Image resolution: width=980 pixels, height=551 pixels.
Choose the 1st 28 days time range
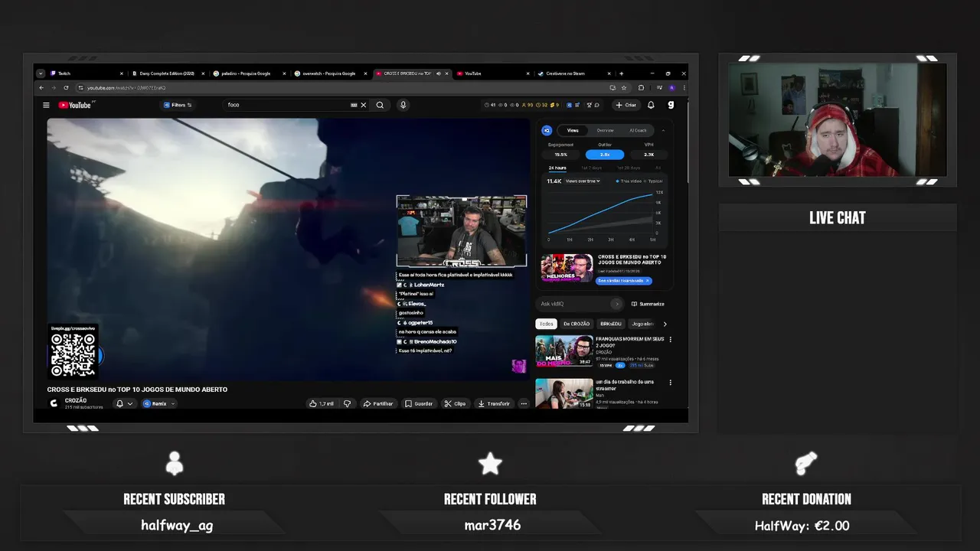(628, 168)
